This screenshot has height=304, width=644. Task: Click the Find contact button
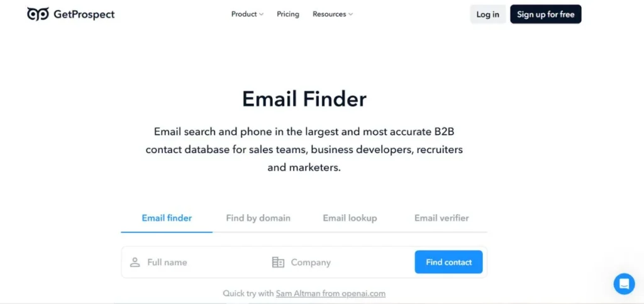click(x=448, y=262)
